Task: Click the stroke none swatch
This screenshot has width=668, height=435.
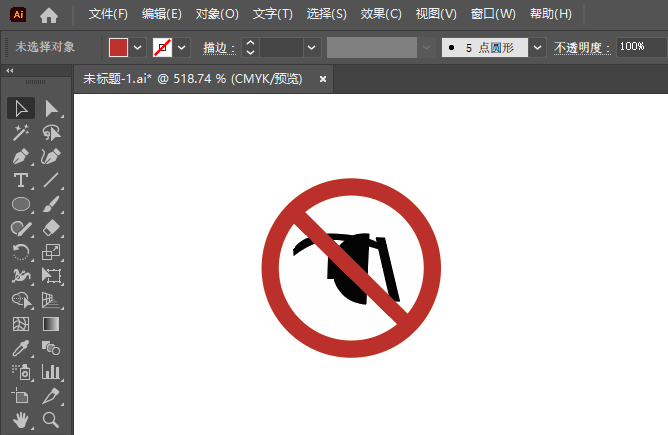Action: [162, 47]
